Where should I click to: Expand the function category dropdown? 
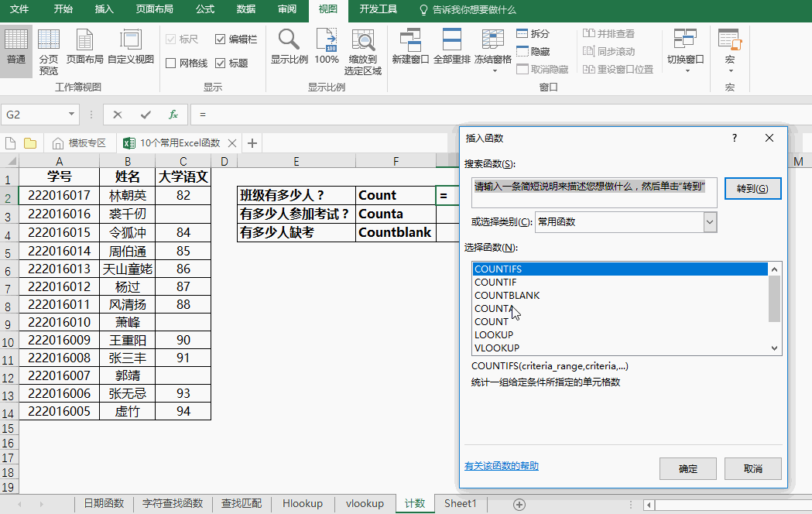(710, 222)
